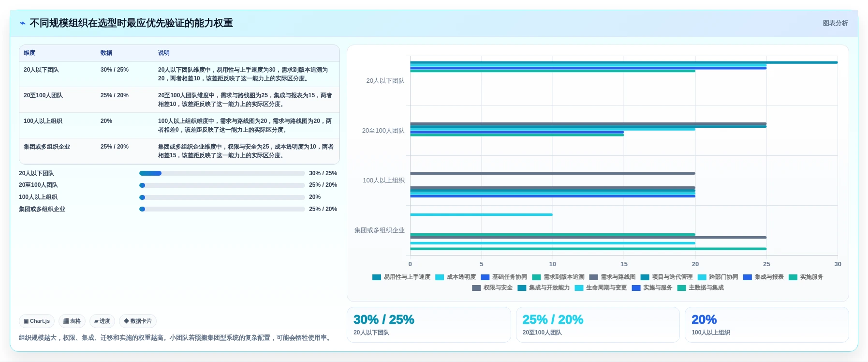Open the 25% / 20% data card
This screenshot has height=362, width=868.
click(x=598, y=325)
